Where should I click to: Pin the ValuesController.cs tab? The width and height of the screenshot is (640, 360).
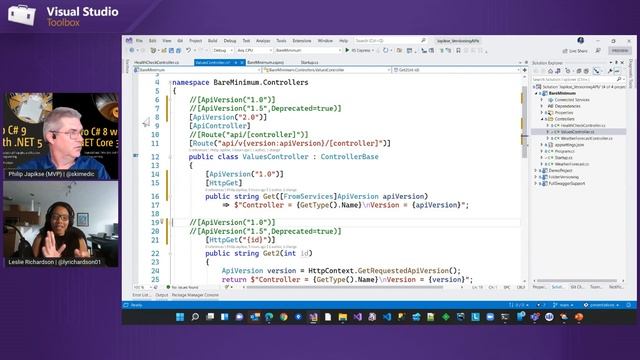[236, 62]
